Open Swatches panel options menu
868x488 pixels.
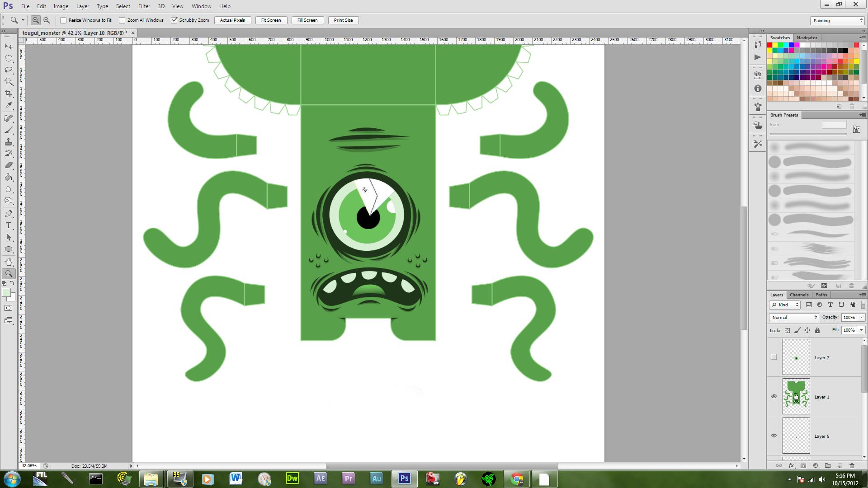point(862,38)
